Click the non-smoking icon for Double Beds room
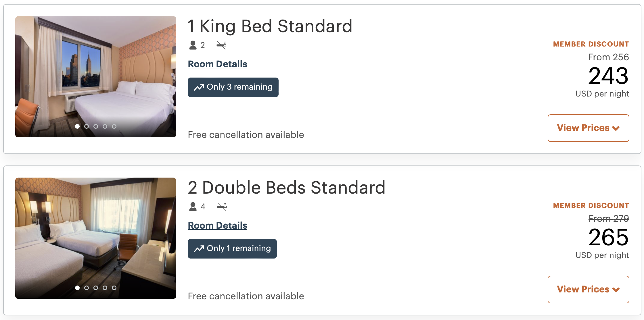This screenshot has height=320, width=644. pos(222,207)
